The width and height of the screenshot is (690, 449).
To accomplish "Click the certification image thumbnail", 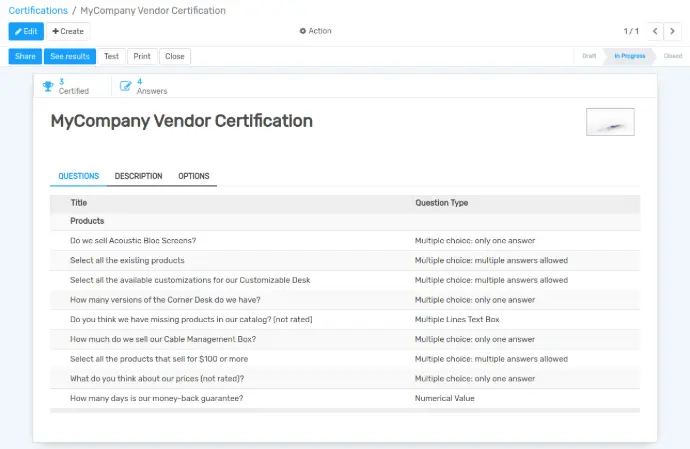I will [x=610, y=122].
